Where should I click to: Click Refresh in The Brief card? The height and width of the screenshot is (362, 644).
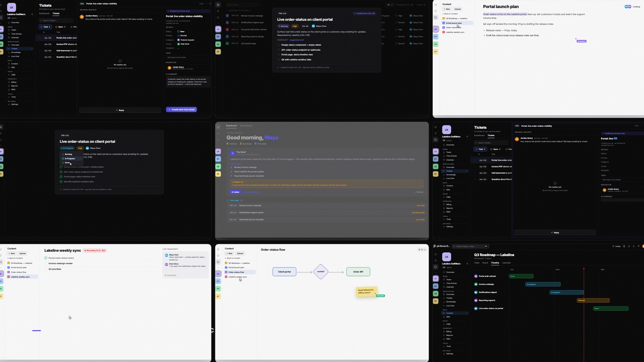tap(419, 192)
